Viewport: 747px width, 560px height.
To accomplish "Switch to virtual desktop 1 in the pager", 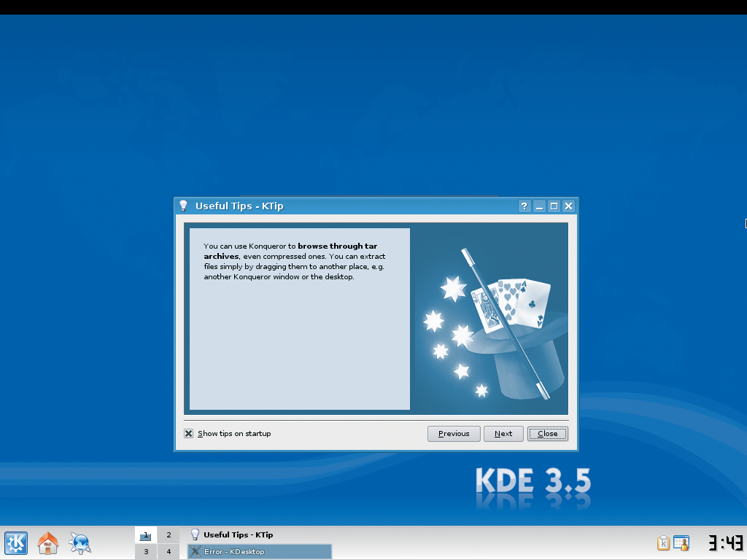I will pos(146,534).
